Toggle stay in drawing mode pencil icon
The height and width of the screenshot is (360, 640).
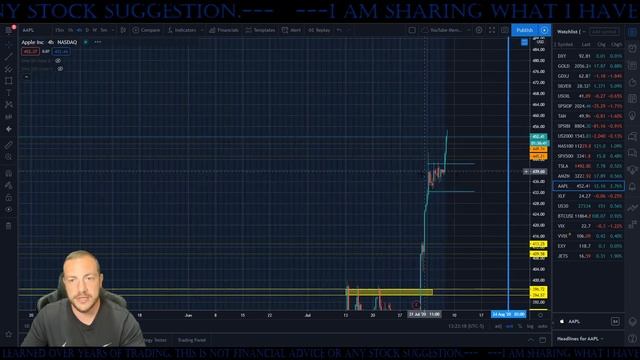click(x=9, y=185)
